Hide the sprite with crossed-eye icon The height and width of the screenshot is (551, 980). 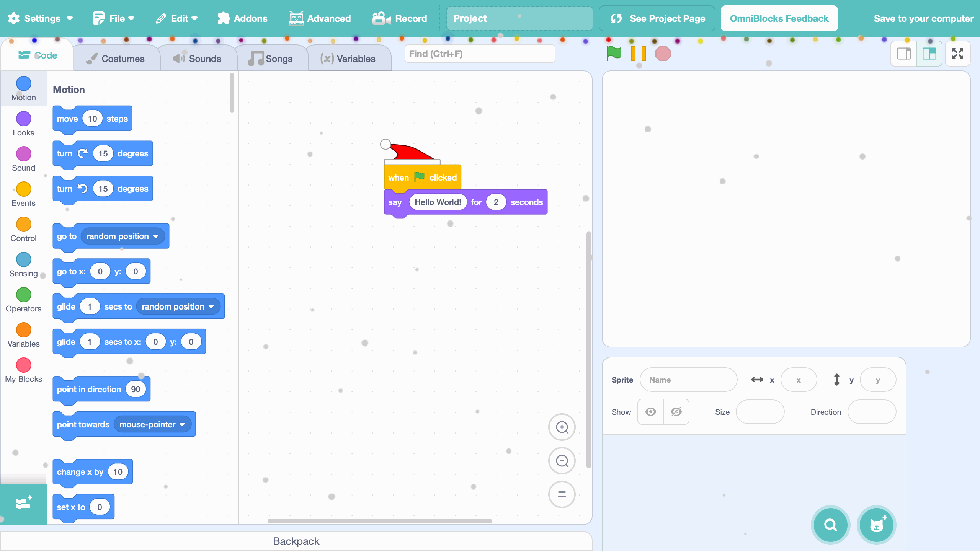[676, 412]
